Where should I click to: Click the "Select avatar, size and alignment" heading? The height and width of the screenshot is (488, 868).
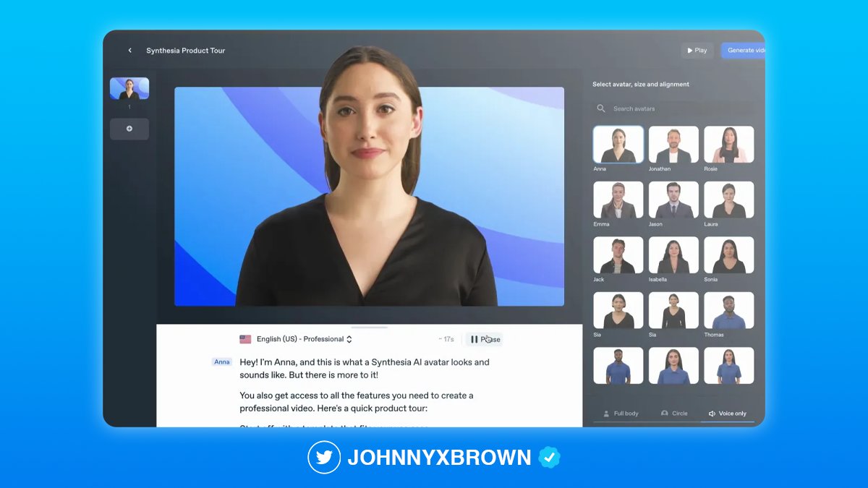[x=641, y=85]
